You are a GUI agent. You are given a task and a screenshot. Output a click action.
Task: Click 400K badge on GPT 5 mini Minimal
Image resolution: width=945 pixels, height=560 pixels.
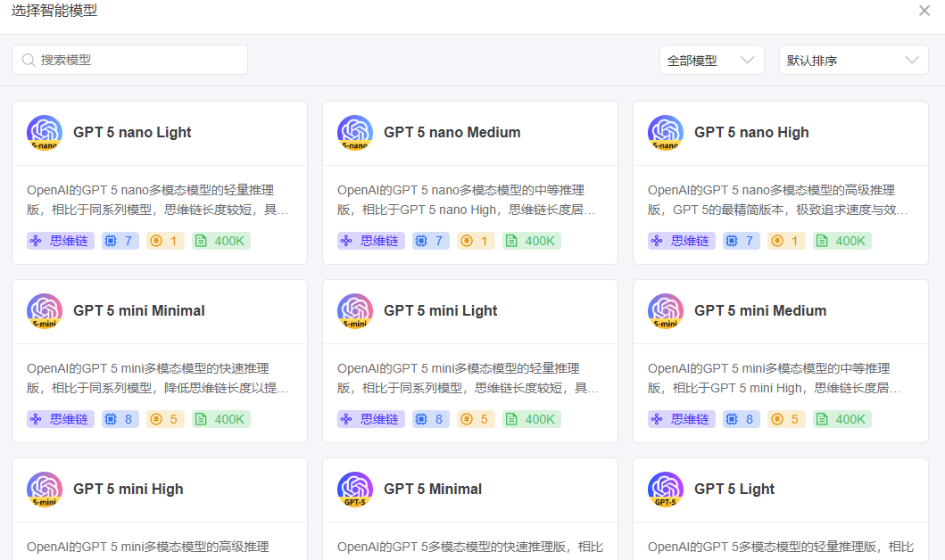point(220,419)
